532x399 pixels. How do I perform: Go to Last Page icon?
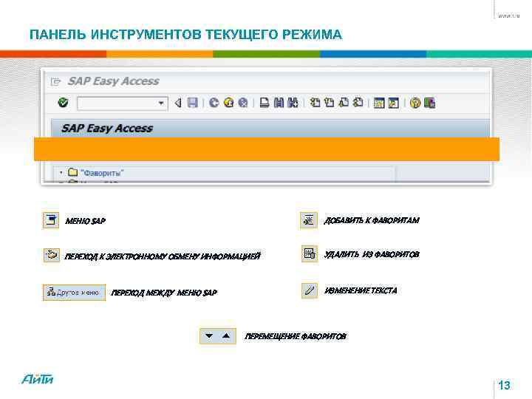358,103
